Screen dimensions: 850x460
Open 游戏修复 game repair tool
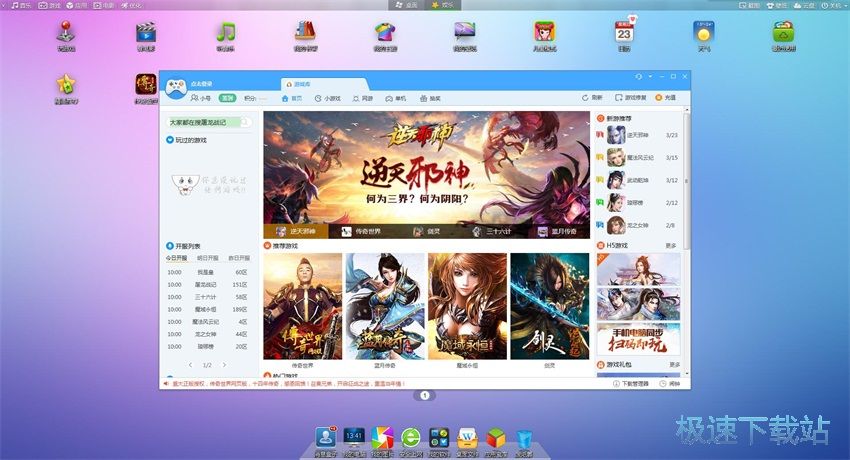pos(630,98)
